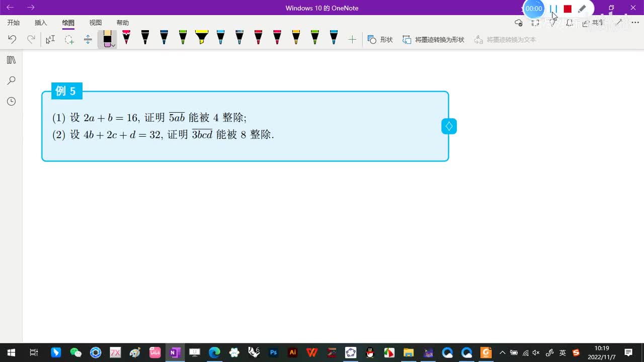Screen dimensions: 644x362
Task: Show the notebooks navigation pane
Action: tap(11, 60)
